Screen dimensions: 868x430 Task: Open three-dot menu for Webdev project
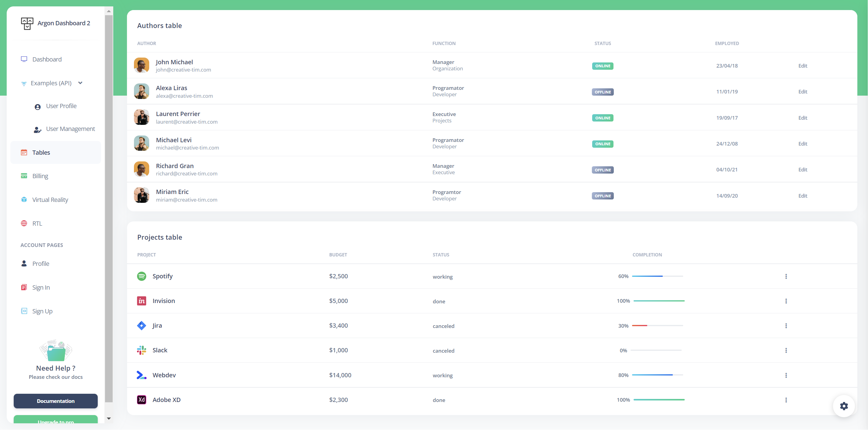click(x=786, y=375)
